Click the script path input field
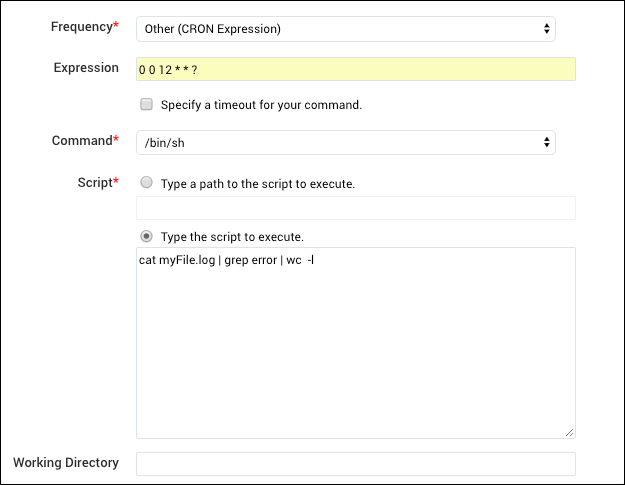Viewport: 625px width, 485px height. pos(355,208)
